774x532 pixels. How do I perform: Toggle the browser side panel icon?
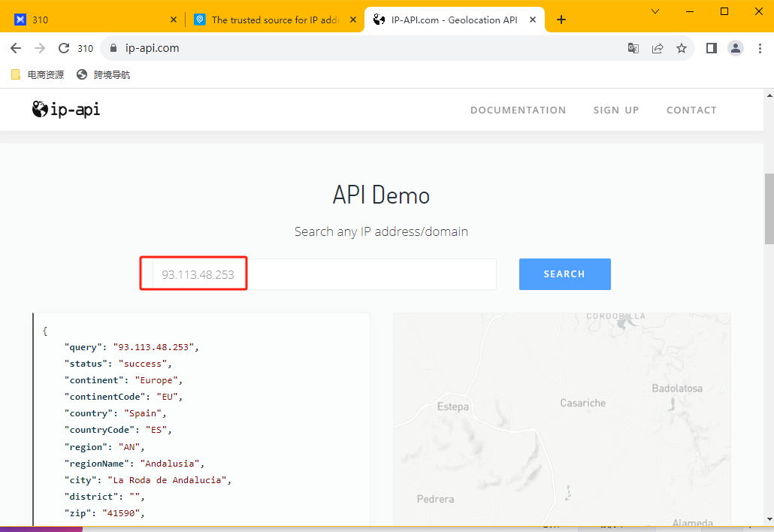pos(712,48)
